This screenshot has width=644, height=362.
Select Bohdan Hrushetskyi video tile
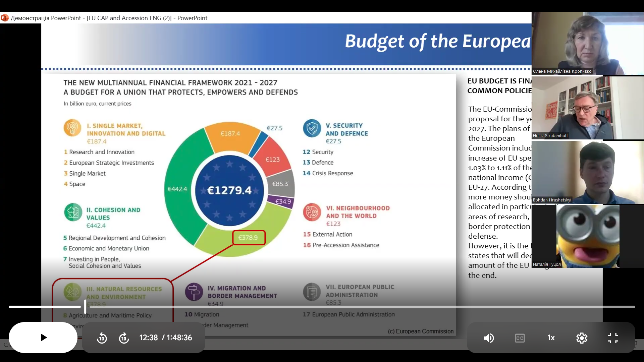point(587,172)
